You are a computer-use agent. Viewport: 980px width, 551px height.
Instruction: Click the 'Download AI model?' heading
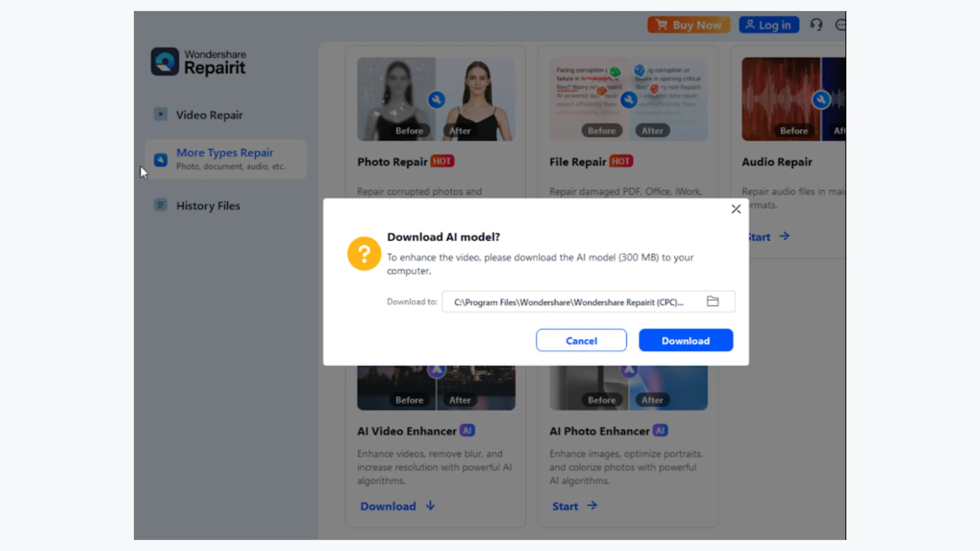coord(444,237)
